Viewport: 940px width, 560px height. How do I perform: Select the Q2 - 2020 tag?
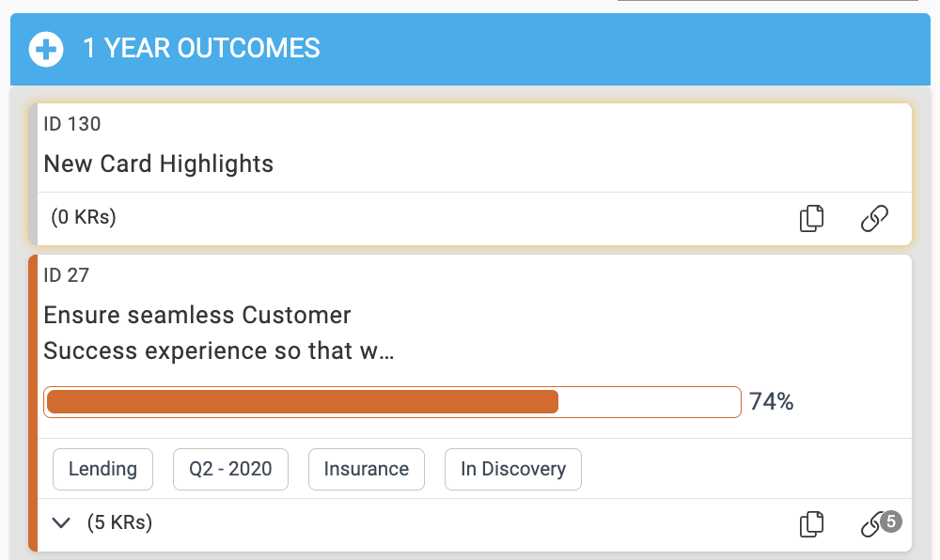click(231, 469)
